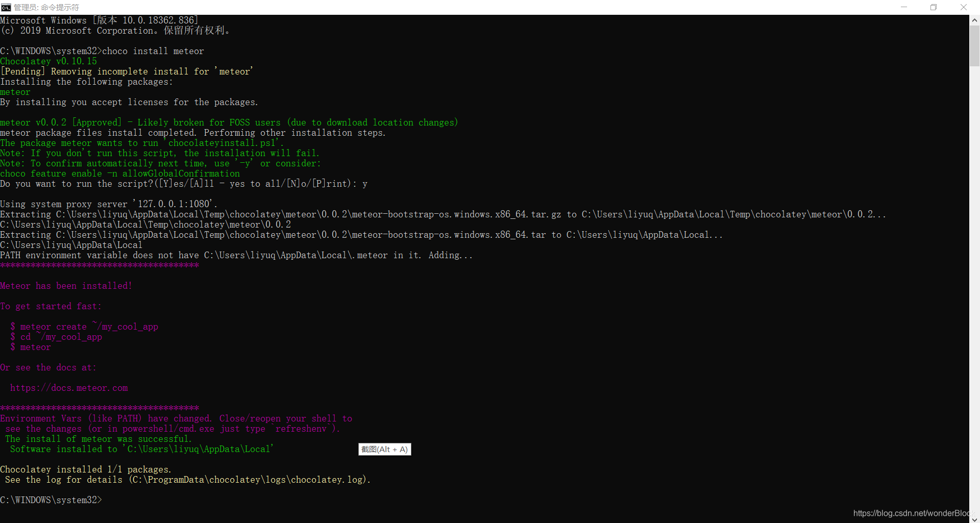
Task: Click the scrollbar up arrow
Action: [974, 20]
